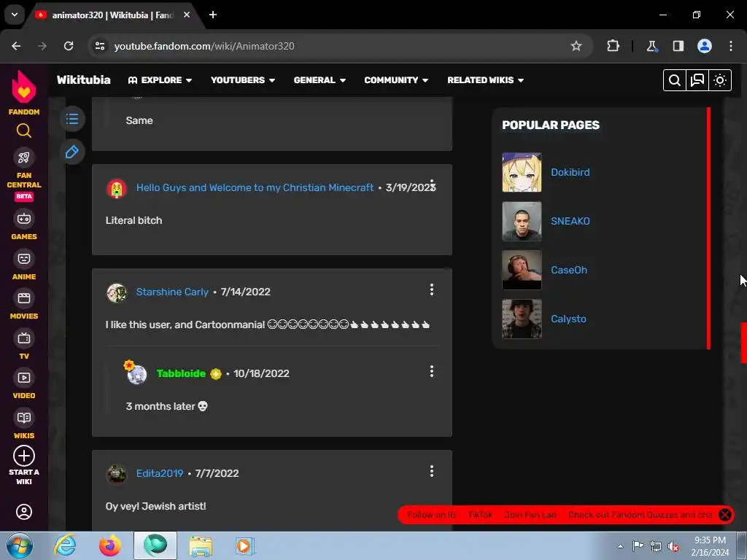Open the Movies sidebar icon
The height and width of the screenshot is (560, 747).
[x=24, y=298]
